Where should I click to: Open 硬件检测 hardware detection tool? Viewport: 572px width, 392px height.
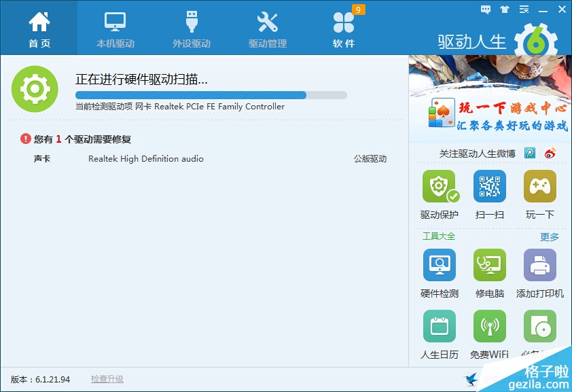(x=440, y=274)
